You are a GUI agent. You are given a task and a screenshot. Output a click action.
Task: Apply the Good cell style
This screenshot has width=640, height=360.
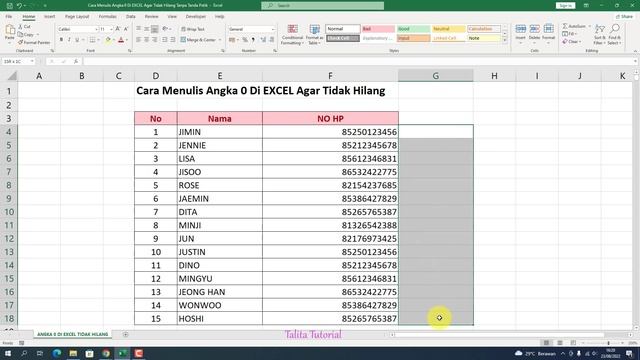click(413, 29)
